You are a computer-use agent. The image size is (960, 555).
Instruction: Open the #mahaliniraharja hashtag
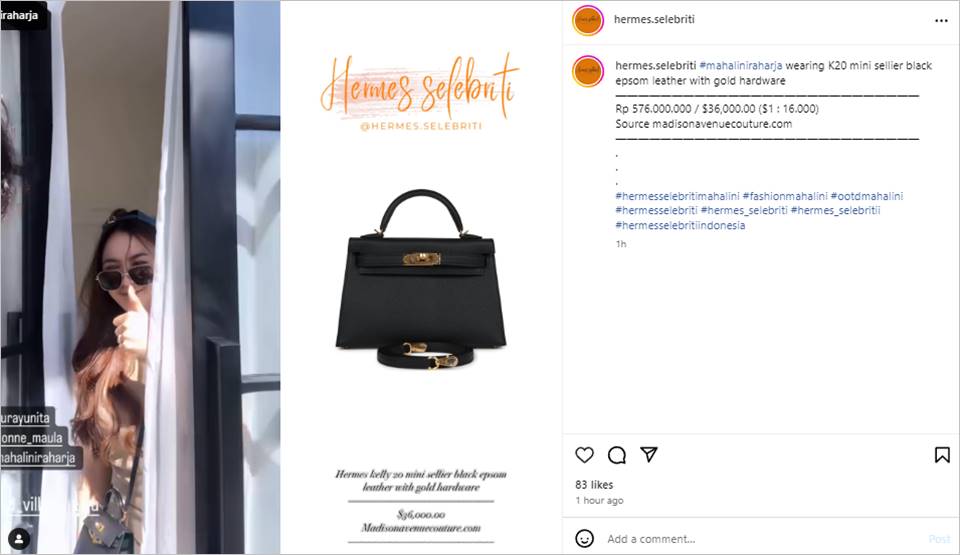(740, 66)
